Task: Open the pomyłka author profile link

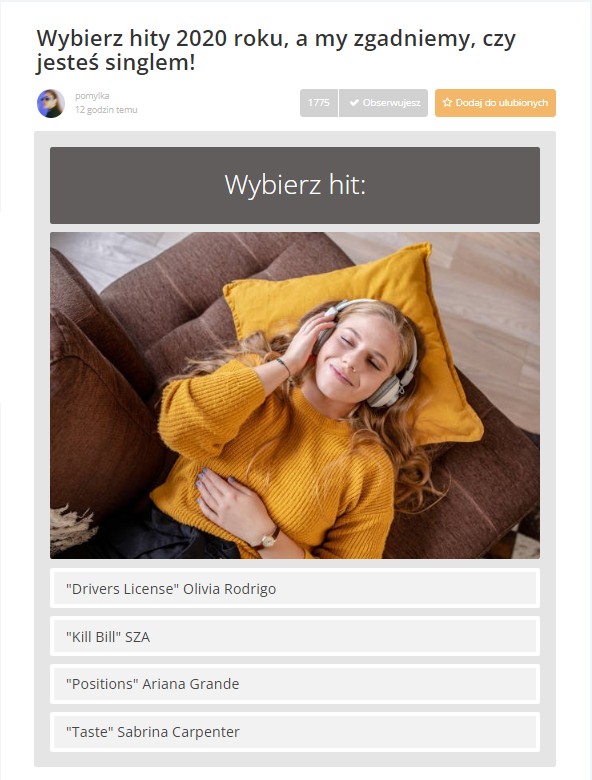Action: pyautogui.click(x=92, y=96)
